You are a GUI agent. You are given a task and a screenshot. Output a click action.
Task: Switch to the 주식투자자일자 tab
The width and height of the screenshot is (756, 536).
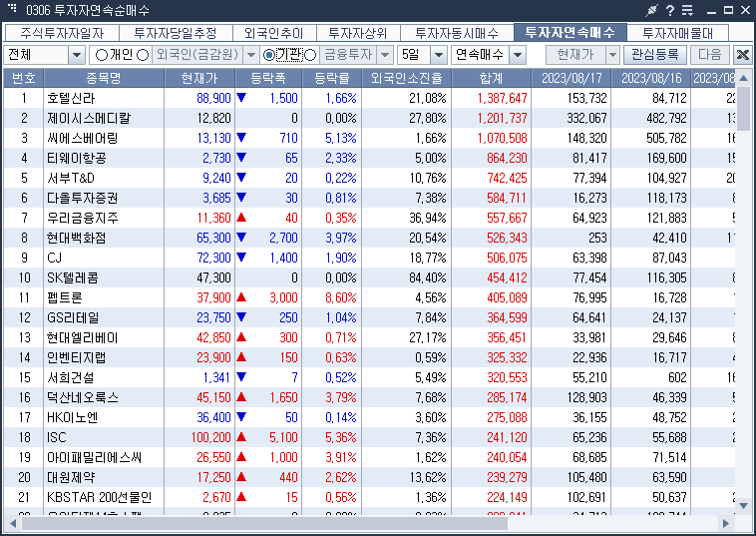coord(62,33)
